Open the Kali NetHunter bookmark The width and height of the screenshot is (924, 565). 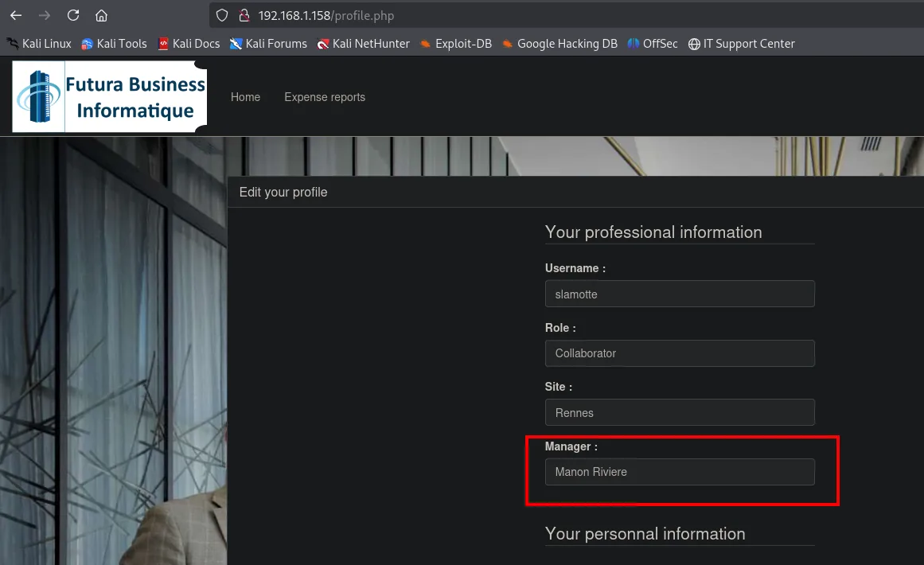363,44
